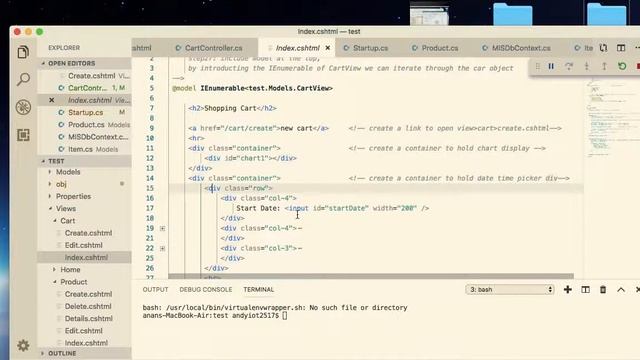Open changes compare icon in editor toolbar
Viewport: 640px width, 360px height.
point(603,48)
